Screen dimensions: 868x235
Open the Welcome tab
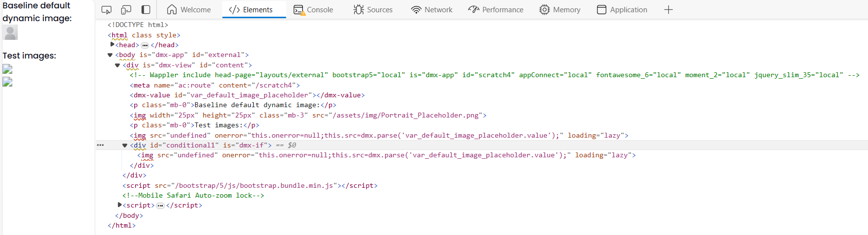pos(189,10)
